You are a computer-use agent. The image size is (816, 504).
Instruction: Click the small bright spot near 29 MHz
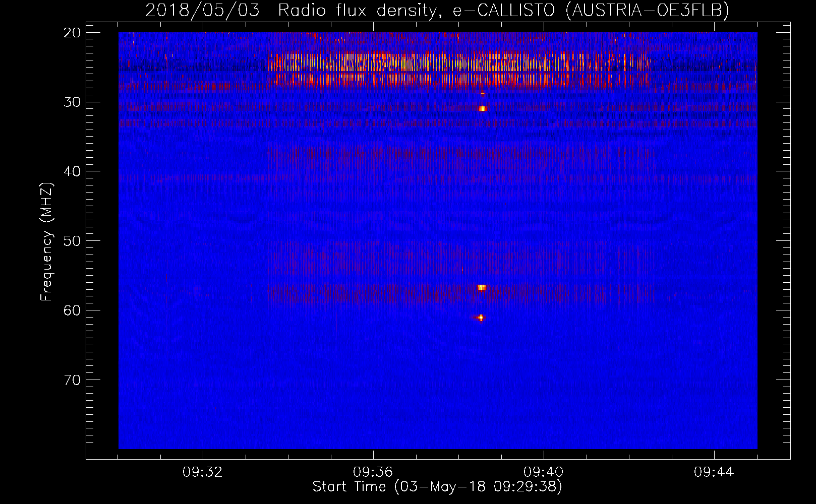pos(483,94)
